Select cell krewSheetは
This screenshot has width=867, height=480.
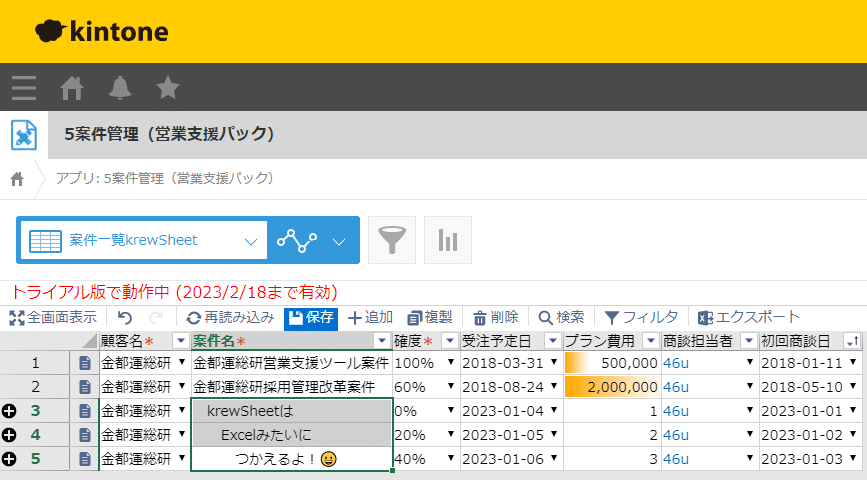pyautogui.click(x=291, y=411)
